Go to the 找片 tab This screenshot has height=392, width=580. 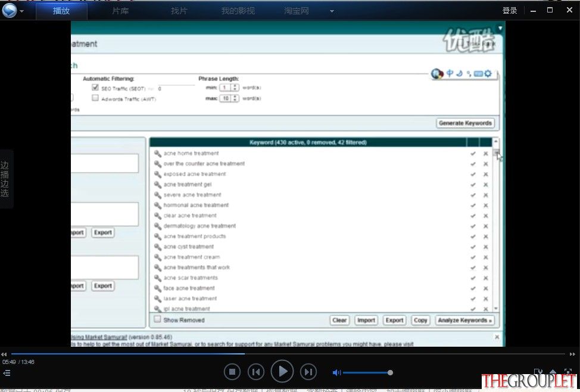click(x=179, y=11)
